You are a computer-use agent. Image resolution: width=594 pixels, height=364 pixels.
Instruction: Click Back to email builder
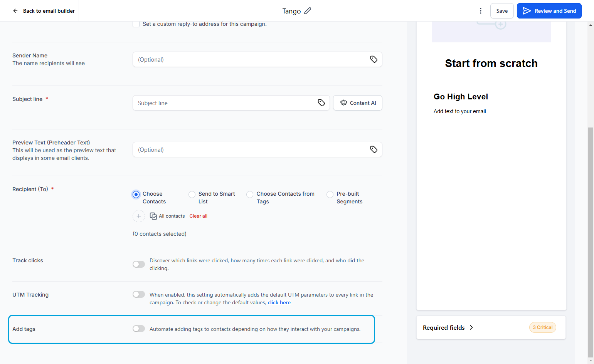[49, 11]
